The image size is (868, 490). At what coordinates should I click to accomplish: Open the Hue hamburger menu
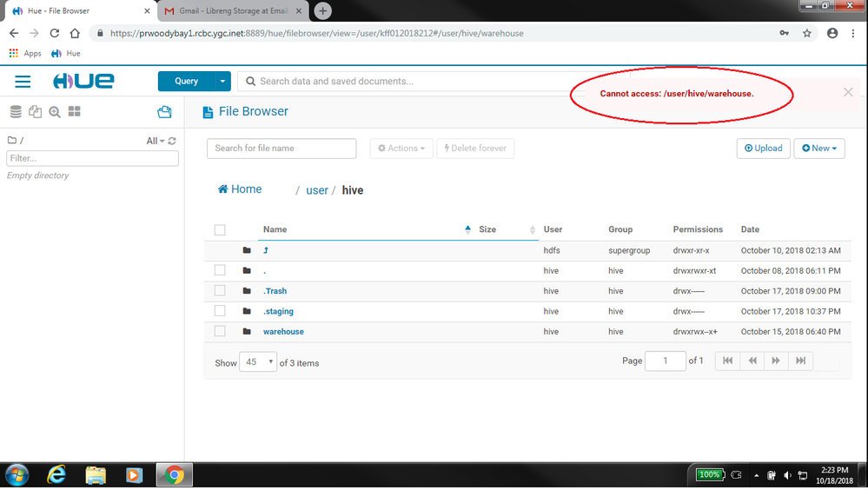click(23, 82)
